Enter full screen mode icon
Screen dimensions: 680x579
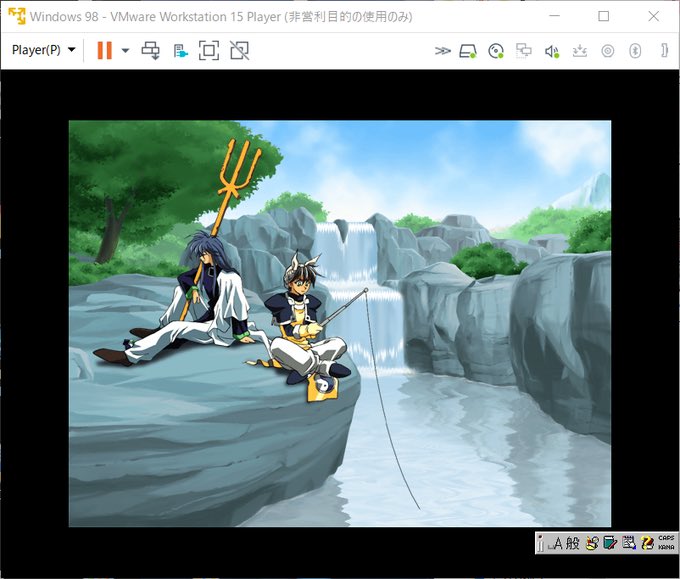(x=209, y=50)
